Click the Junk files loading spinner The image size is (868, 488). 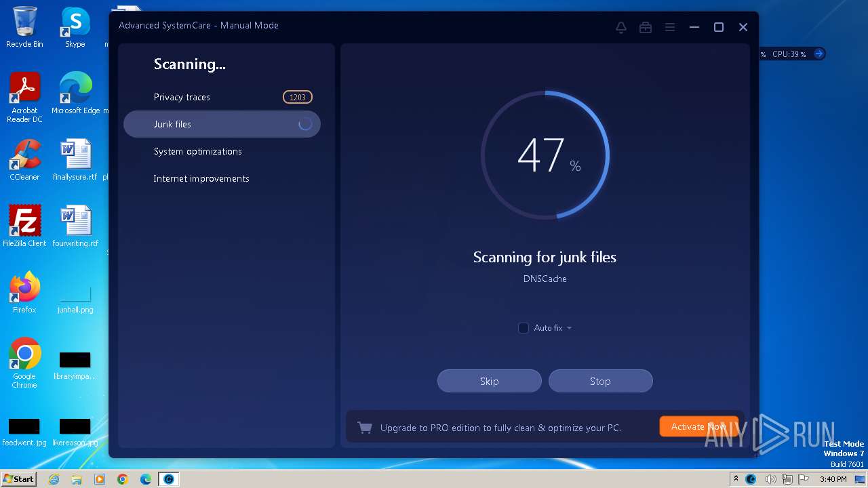(x=305, y=124)
